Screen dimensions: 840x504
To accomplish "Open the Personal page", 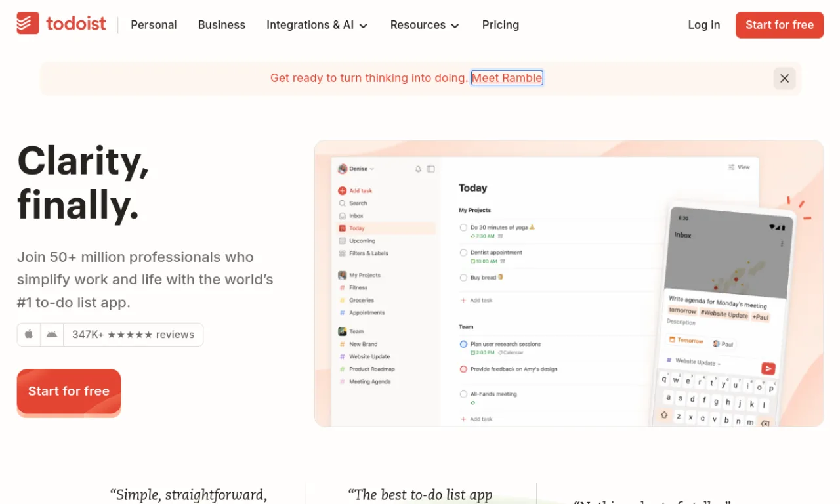I will pyautogui.click(x=154, y=25).
